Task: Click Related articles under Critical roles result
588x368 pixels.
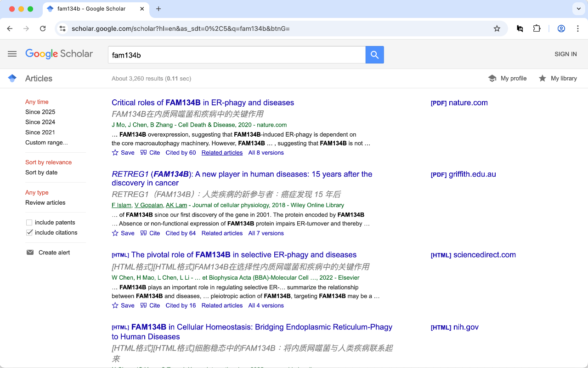Action: [x=222, y=153]
